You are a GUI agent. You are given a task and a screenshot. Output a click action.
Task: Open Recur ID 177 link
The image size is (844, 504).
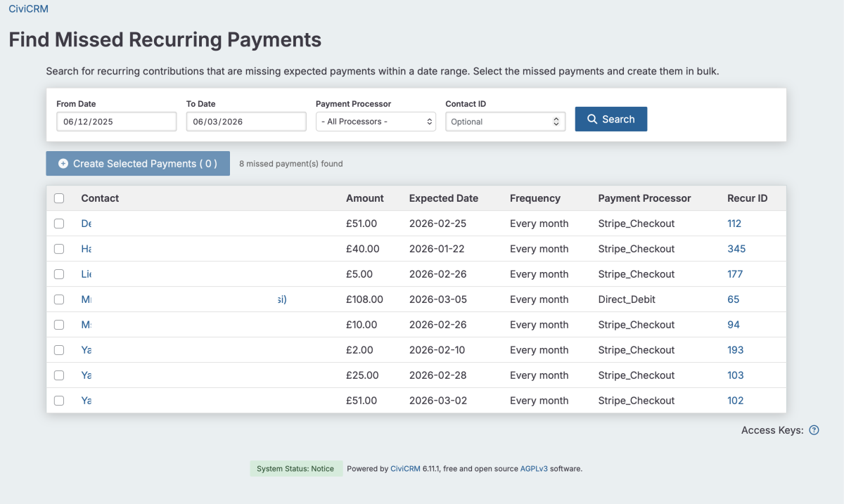(735, 274)
